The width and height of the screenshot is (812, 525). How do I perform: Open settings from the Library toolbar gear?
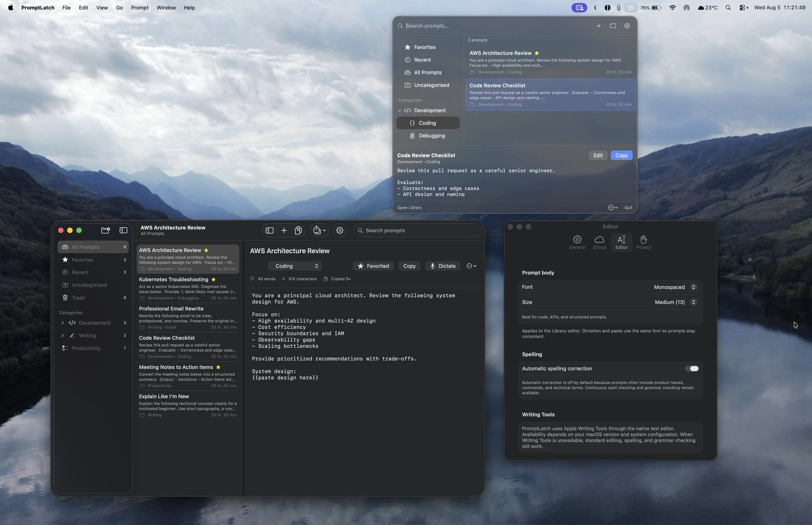point(340,231)
